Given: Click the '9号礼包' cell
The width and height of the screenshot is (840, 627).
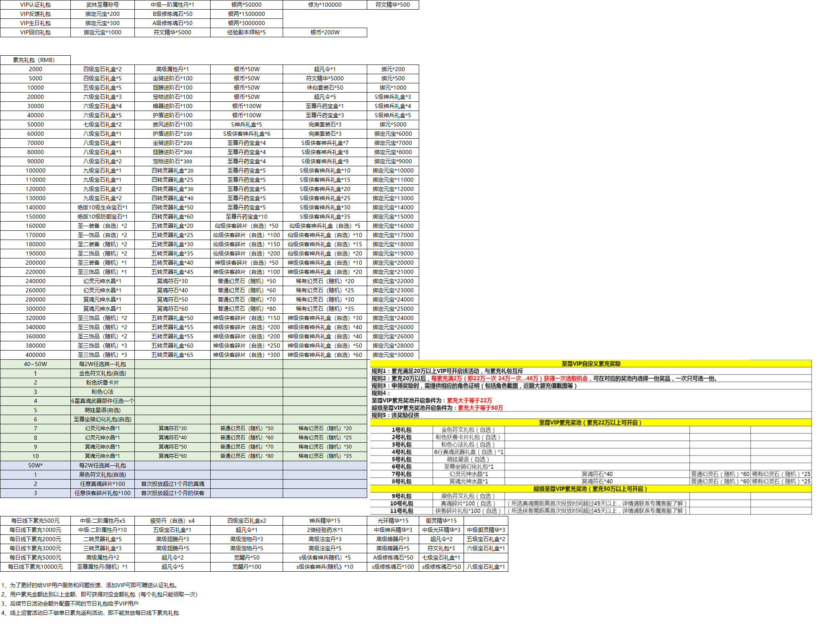Looking at the screenshot, I should (402, 496).
